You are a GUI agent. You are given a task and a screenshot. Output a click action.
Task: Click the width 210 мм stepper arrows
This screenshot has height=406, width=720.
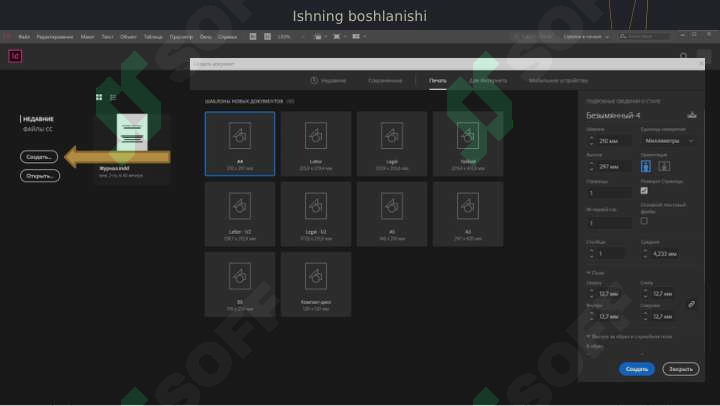tap(591, 141)
